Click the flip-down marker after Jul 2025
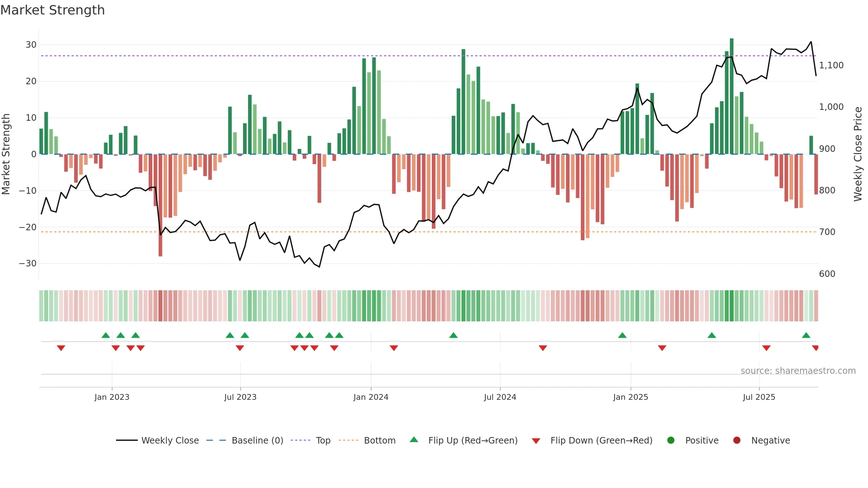868x488 pixels. coord(766,348)
